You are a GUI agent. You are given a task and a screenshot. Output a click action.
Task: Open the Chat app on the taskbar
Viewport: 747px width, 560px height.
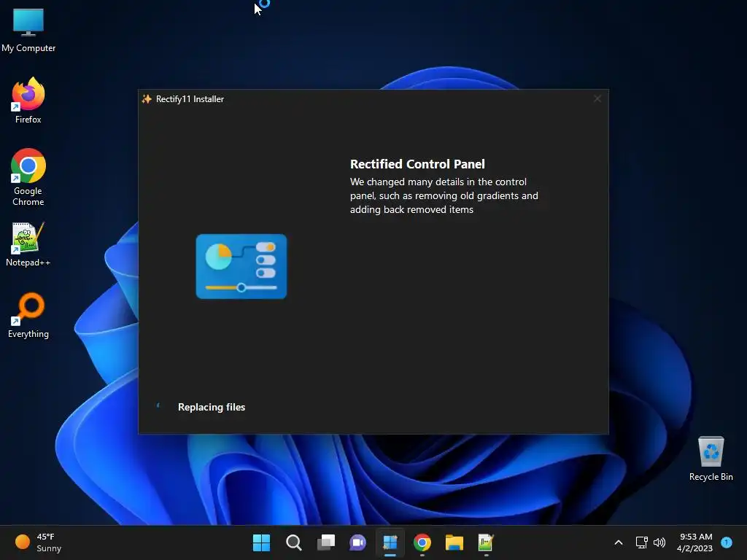357,542
